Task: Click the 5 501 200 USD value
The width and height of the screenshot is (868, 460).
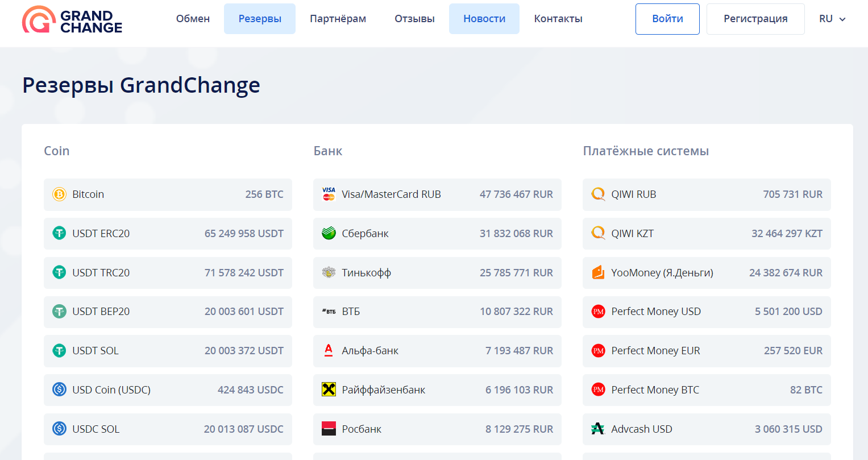Action: [788, 312]
